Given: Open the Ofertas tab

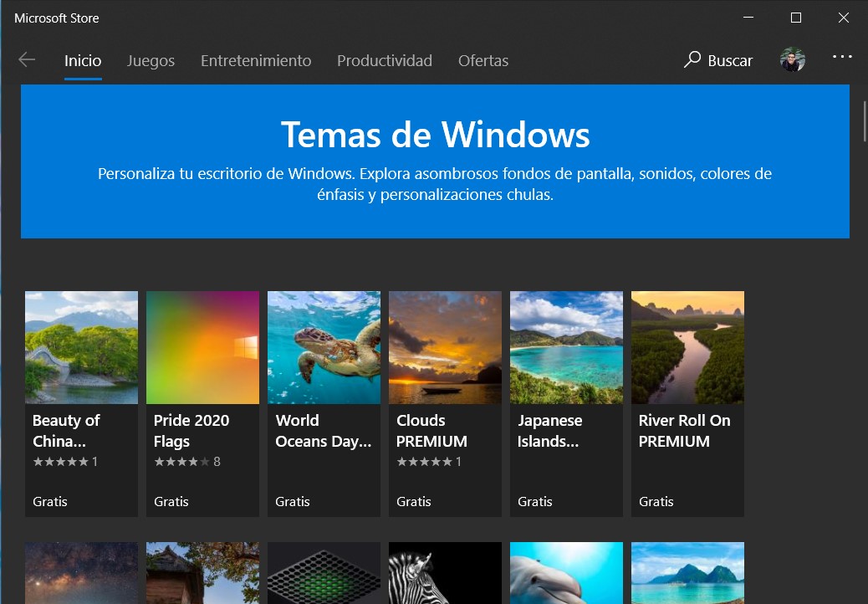Looking at the screenshot, I should point(483,60).
